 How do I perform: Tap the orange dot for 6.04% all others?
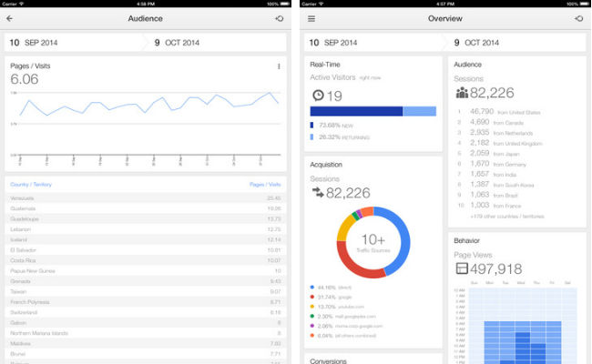pos(312,335)
